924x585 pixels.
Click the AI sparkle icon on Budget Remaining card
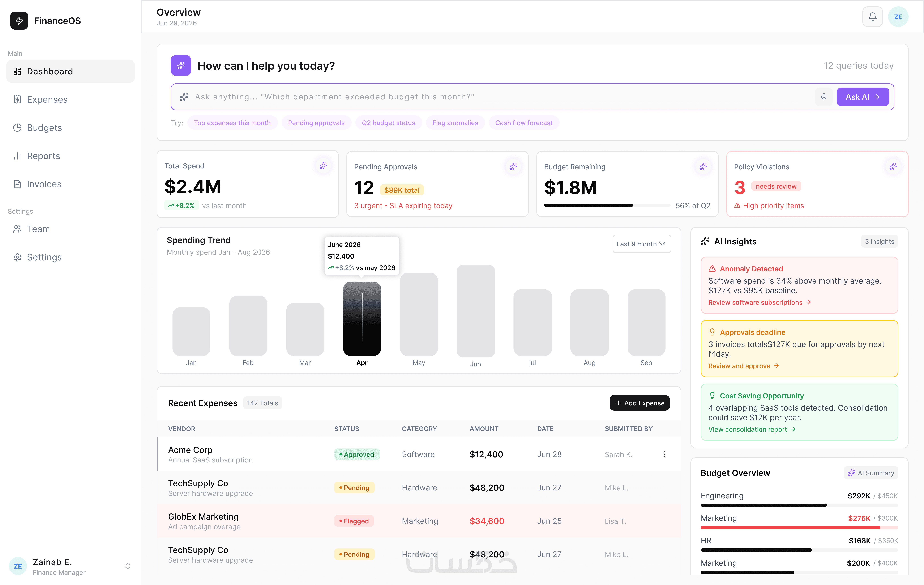(x=703, y=166)
